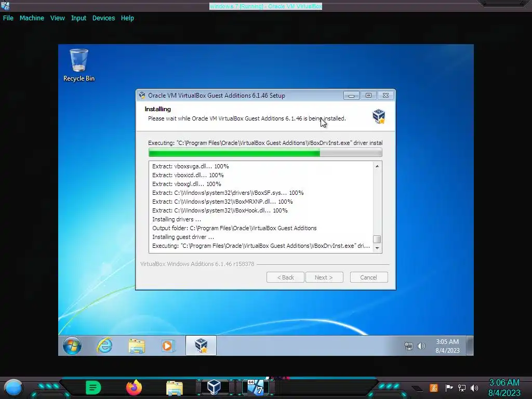
Task: Click the log scrollbar thumb
Action: (377, 239)
